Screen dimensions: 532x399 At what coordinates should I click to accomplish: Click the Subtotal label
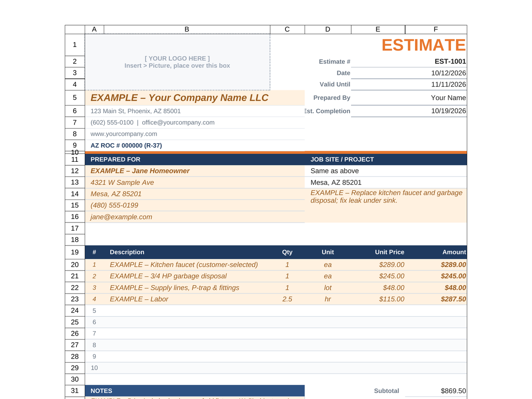[387, 391]
